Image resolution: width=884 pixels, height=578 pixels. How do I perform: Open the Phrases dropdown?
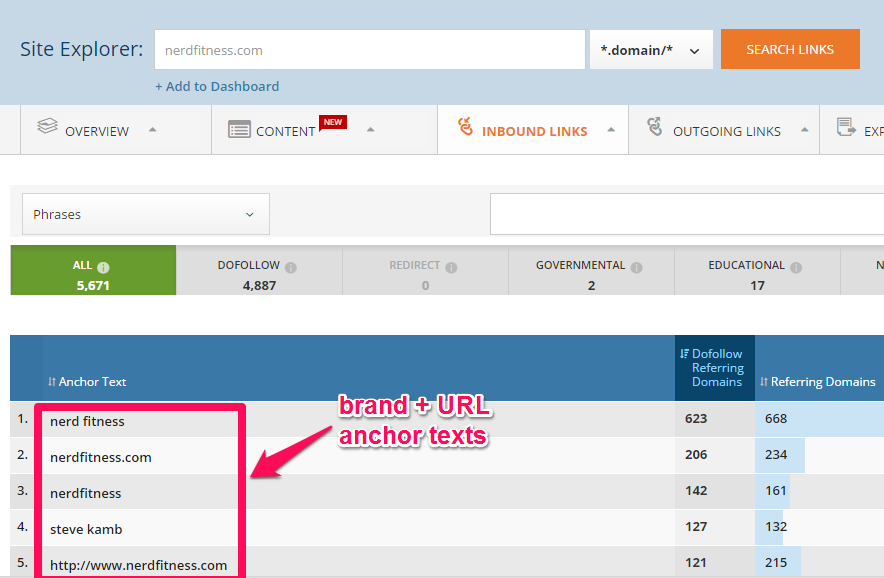tap(145, 214)
